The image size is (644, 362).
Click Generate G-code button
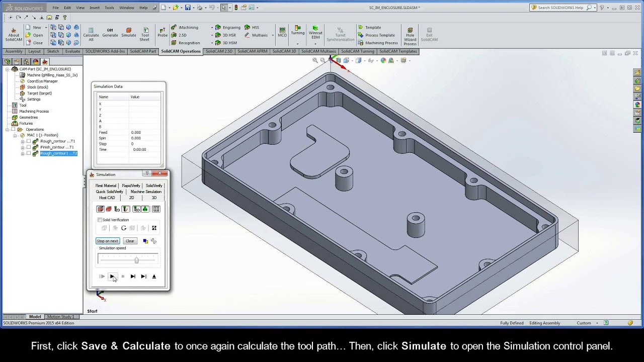point(110,33)
